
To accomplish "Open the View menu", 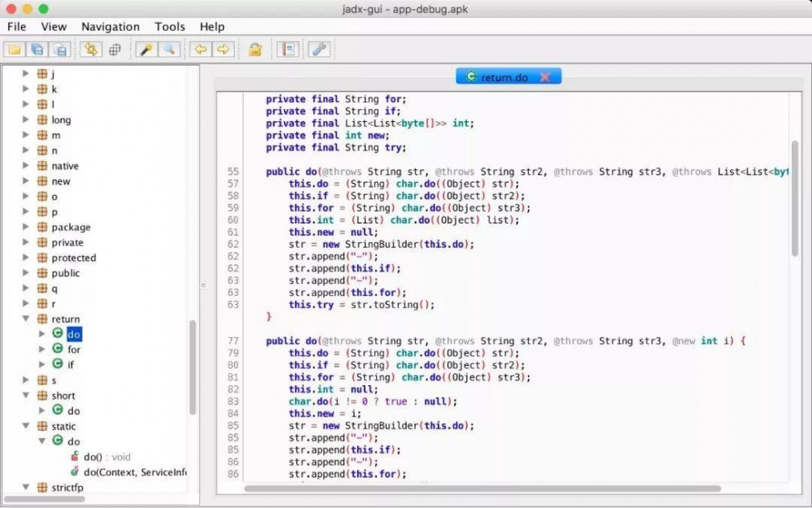I will tap(54, 27).
